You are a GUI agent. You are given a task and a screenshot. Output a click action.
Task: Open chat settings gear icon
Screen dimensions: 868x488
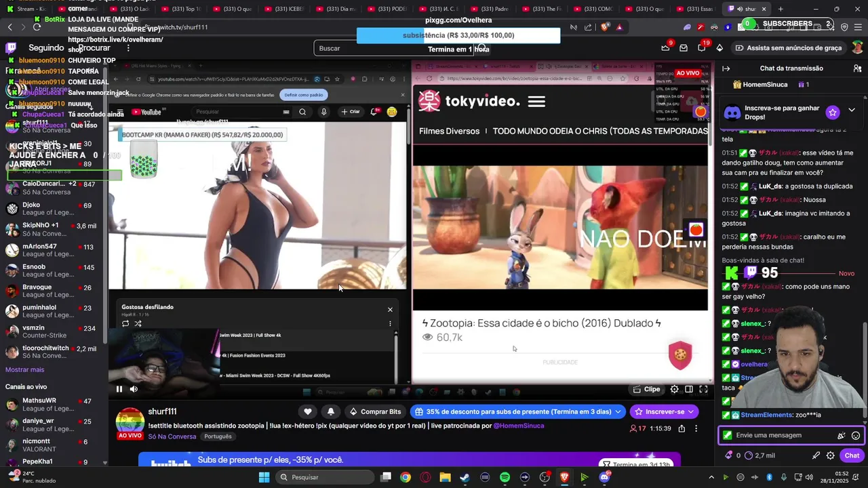(830, 455)
